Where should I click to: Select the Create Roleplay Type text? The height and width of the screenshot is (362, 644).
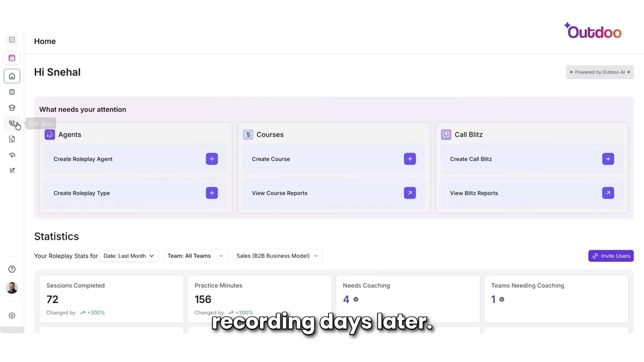coord(82,193)
